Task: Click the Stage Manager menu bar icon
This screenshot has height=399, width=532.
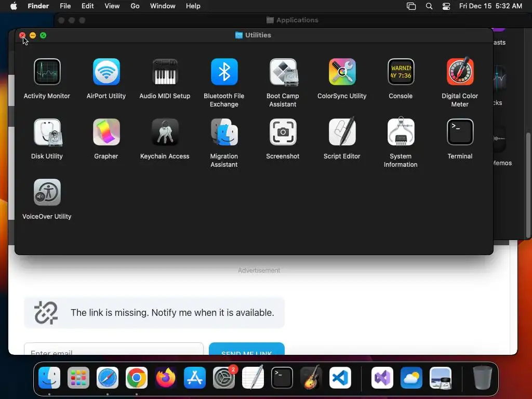Action: (x=411, y=6)
